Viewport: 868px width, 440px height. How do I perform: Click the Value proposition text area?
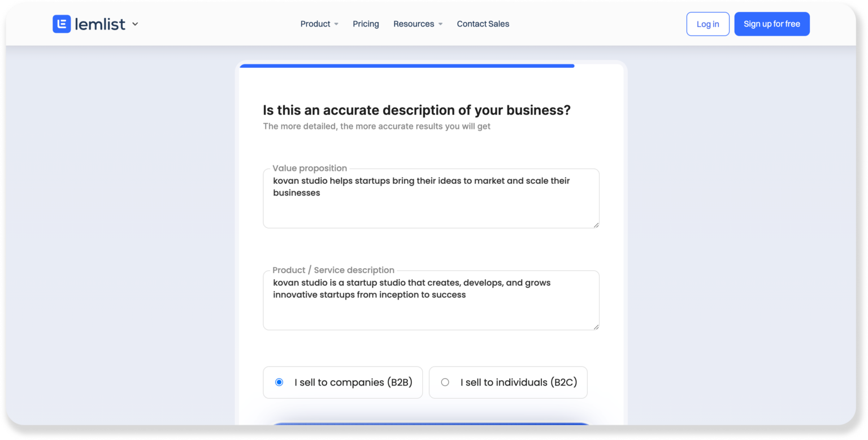431,198
